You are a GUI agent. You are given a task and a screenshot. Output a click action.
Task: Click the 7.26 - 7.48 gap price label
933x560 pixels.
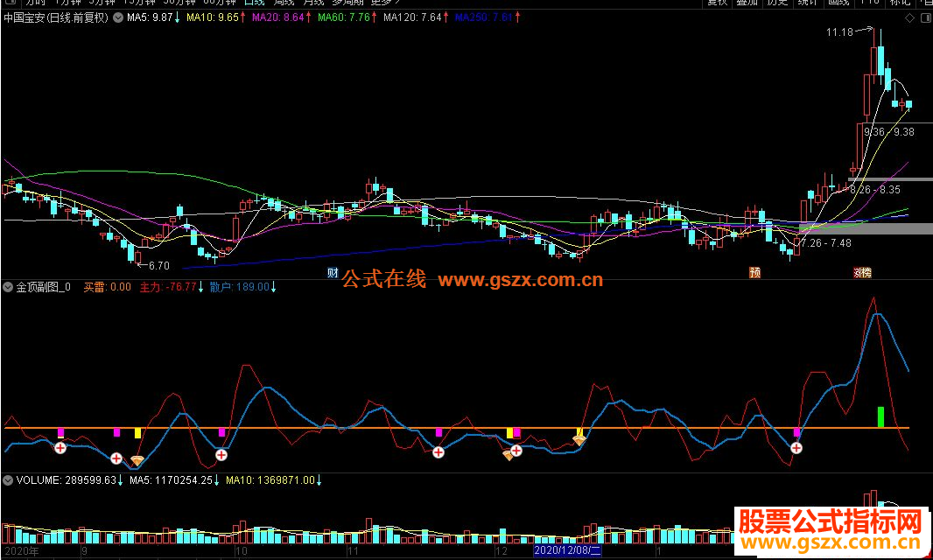[826, 243]
